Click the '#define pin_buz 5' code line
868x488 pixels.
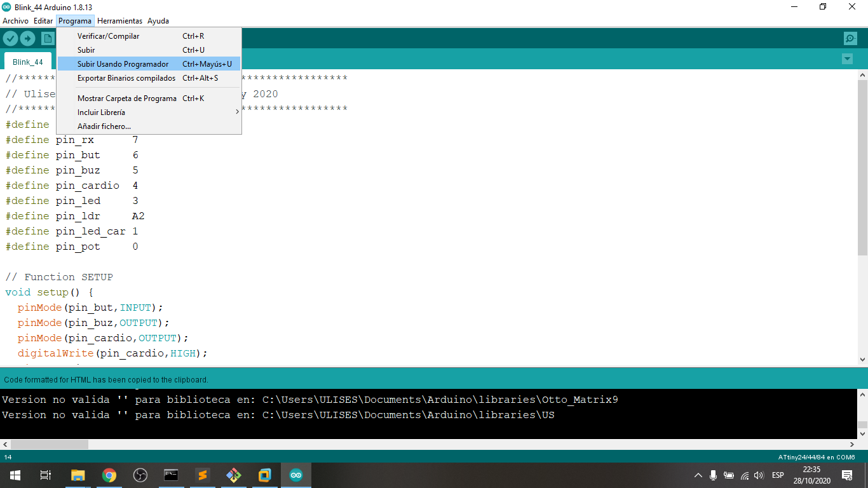72,170
